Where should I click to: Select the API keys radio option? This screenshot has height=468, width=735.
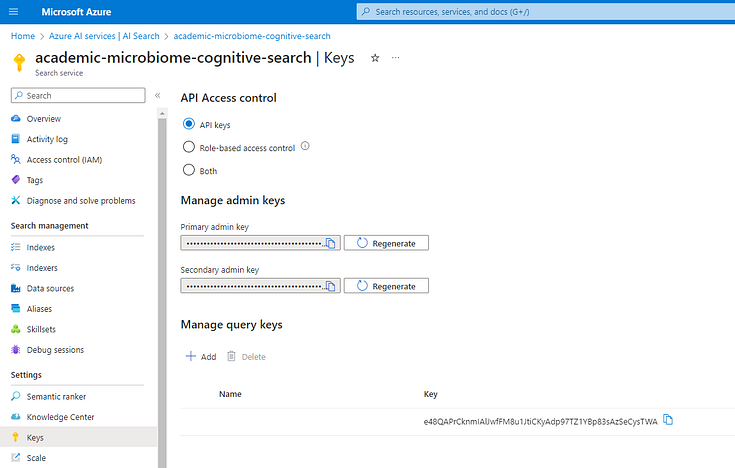point(188,124)
